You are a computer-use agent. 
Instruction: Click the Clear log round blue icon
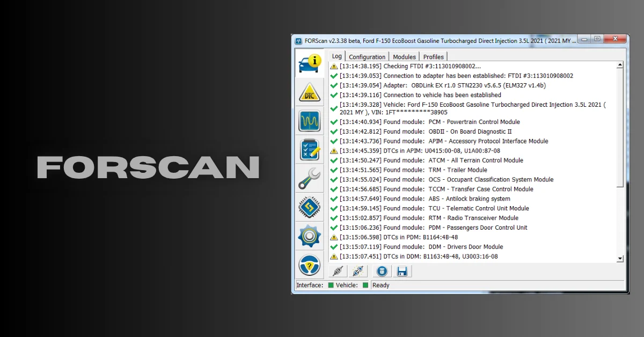pos(382,271)
